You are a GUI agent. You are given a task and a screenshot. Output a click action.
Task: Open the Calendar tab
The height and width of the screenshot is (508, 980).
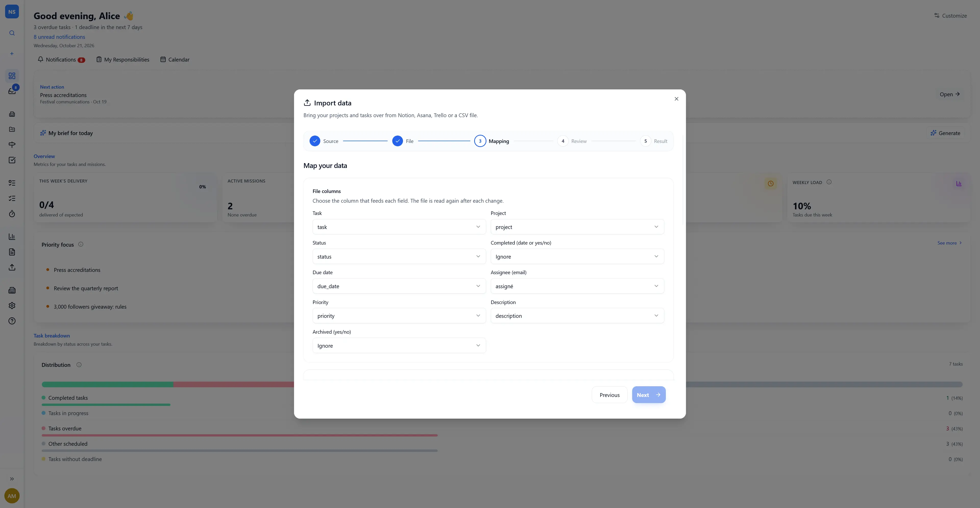(175, 60)
